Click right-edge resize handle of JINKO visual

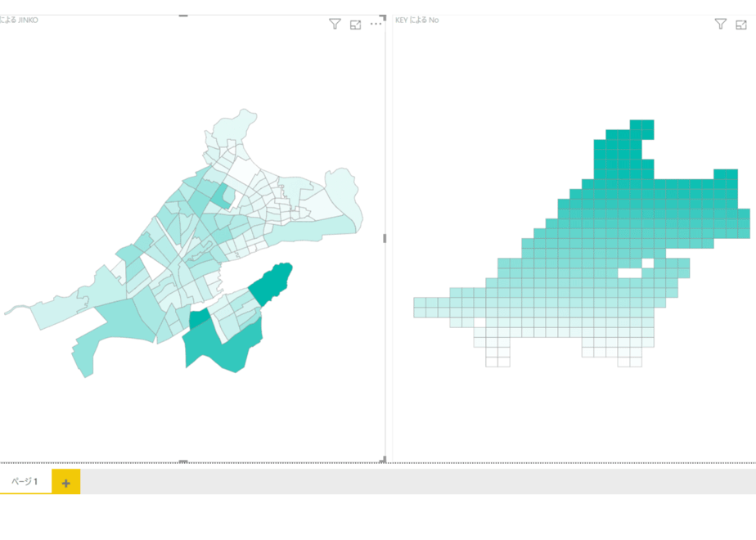pos(385,238)
